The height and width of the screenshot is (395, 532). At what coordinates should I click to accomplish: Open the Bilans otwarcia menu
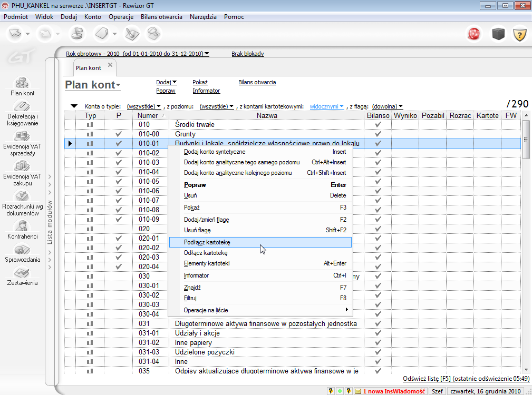[x=161, y=17]
